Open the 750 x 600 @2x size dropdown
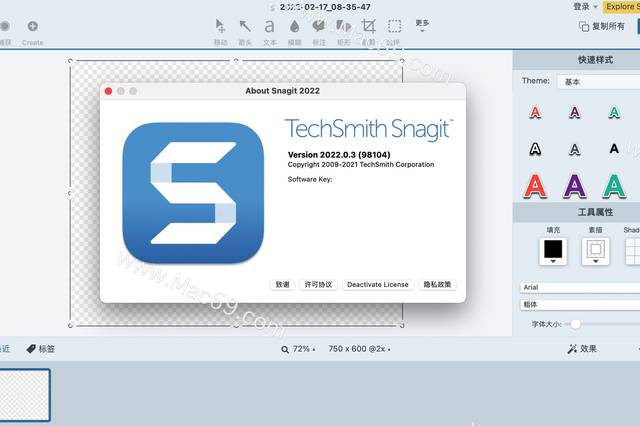 pos(359,349)
